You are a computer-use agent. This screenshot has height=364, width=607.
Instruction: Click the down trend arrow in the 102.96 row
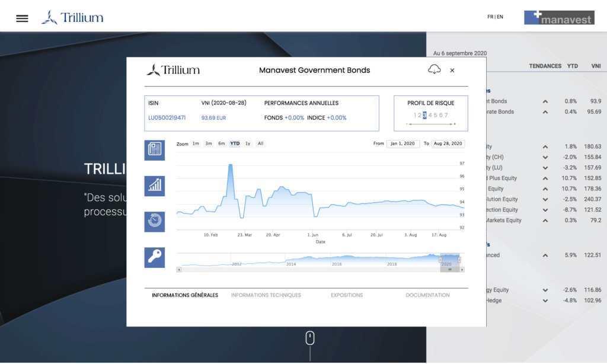(x=545, y=301)
